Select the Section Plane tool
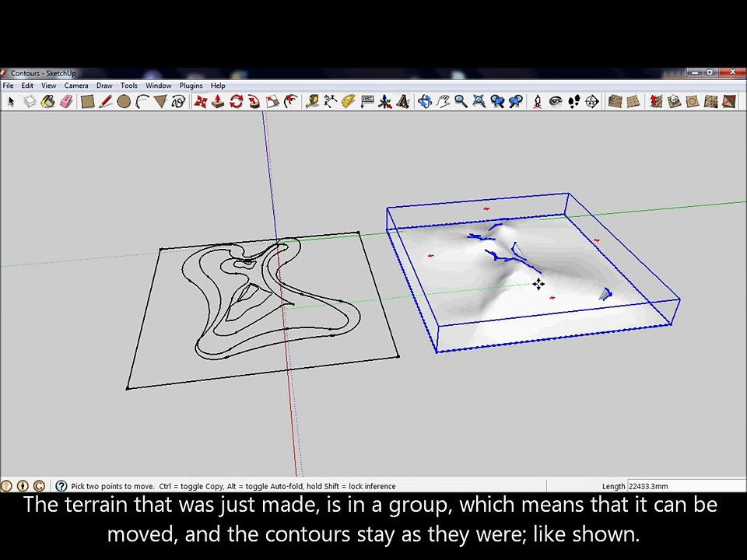The width and height of the screenshot is (747, 560). click(x=591, y=101)
